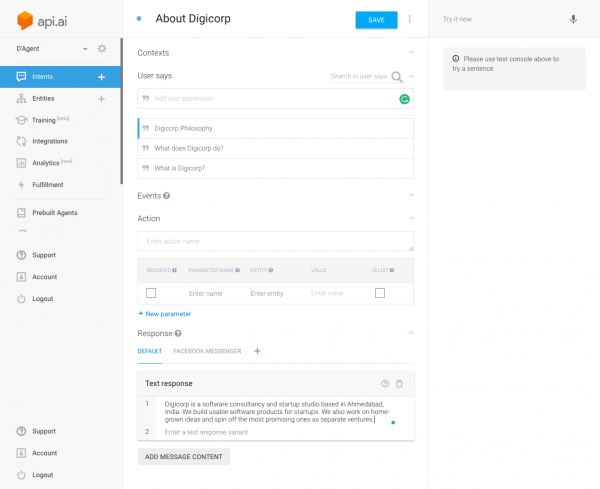Switch to the FACEBOOK MESSENGER tab
Image resolution: width=600 pixels, height=489 pixels.
(x=207, y=351)
